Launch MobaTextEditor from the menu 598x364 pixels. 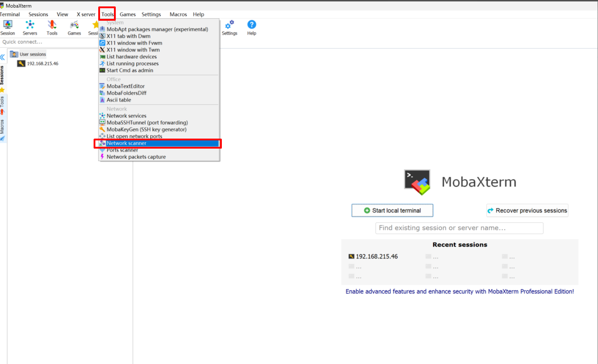pos(159,86)
